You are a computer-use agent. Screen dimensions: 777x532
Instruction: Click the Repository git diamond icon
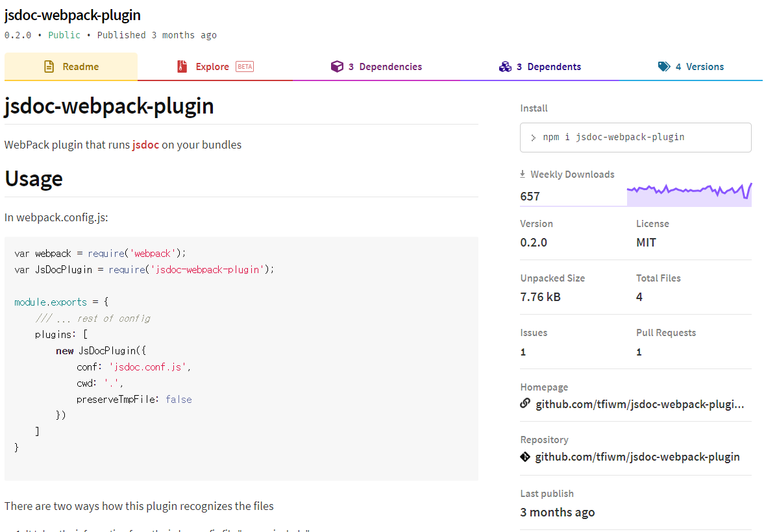click(x=525, y=457)
